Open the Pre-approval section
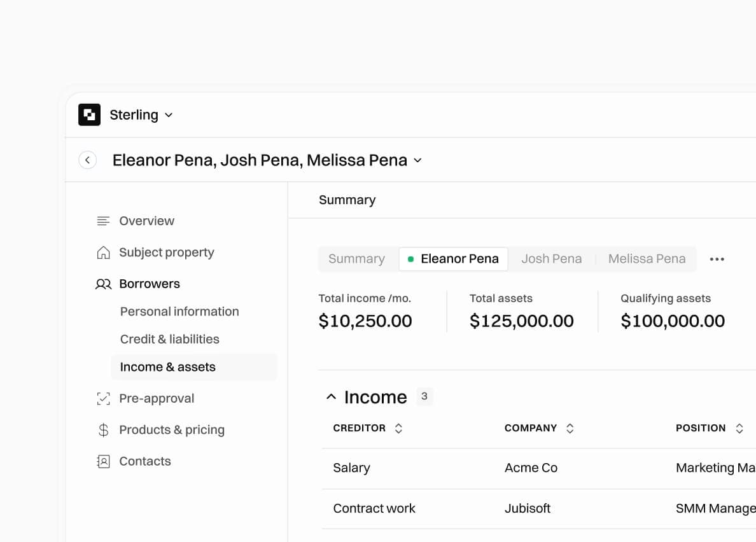Viewport: 756px width, 542px height. tap(157, 398)
